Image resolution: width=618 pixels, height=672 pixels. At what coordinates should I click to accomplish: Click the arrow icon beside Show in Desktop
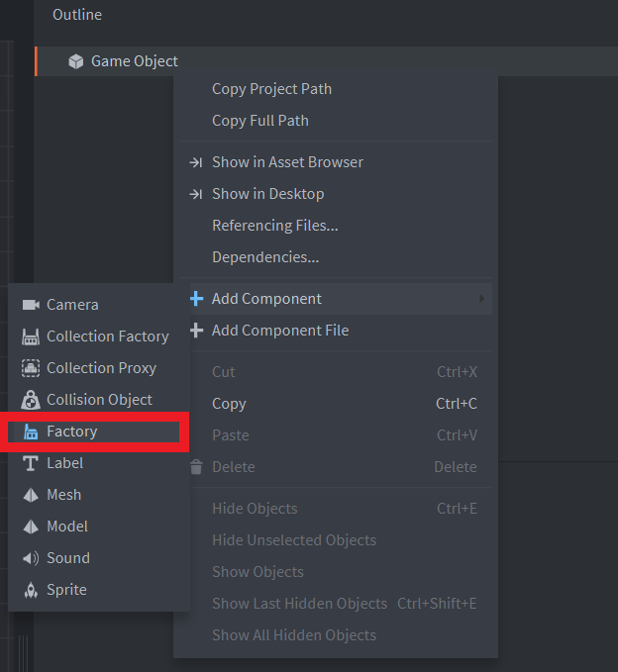195,194
